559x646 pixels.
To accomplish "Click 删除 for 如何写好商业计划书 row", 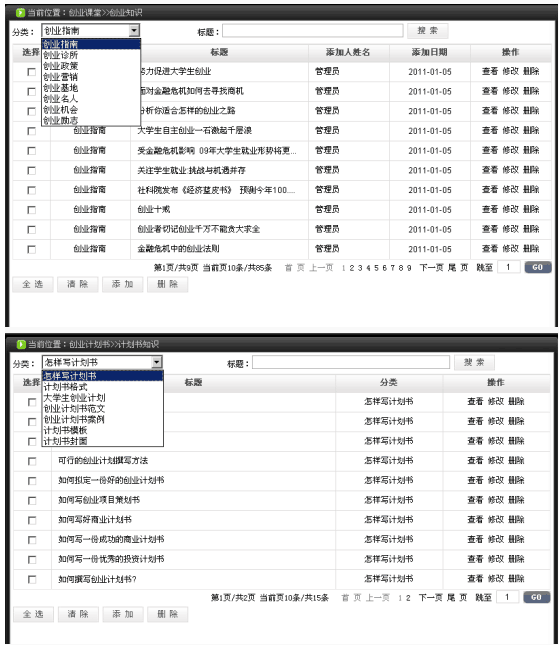I will point(516,520).
